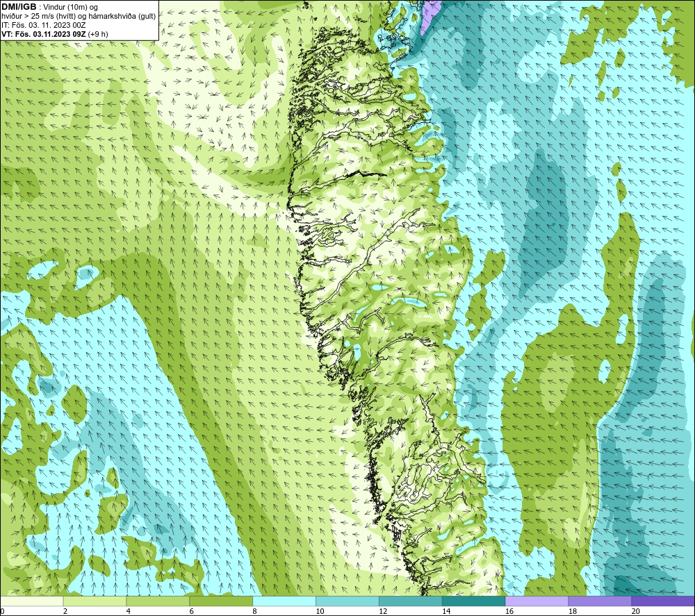Click the initial time "IT: Fös. 03. 11. 2023 00Z"

click(x=43, y=25)
